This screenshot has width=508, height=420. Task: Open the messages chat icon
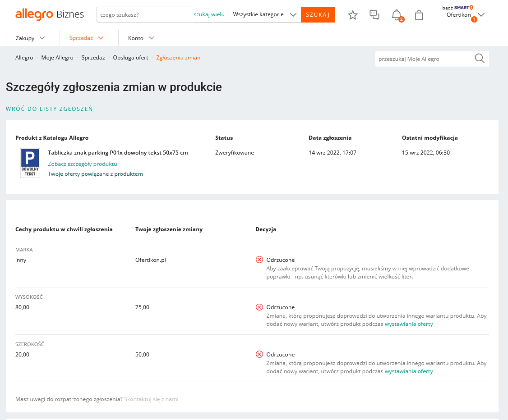pos(374,14)
